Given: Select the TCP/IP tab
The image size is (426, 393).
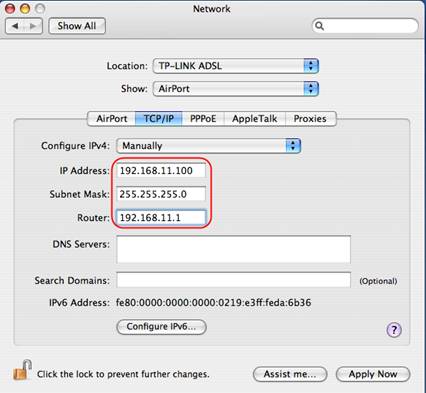Looking at the screenshot, I should [159, 119].
